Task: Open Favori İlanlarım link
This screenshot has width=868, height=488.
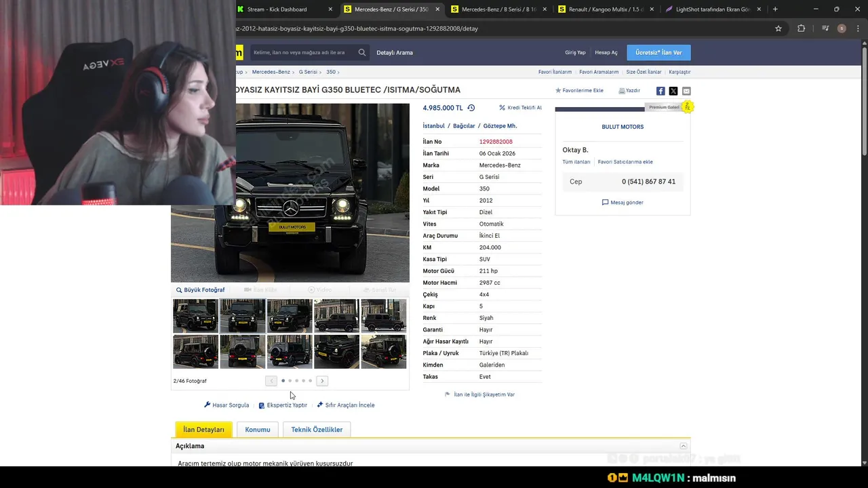Action: point(555,72)
